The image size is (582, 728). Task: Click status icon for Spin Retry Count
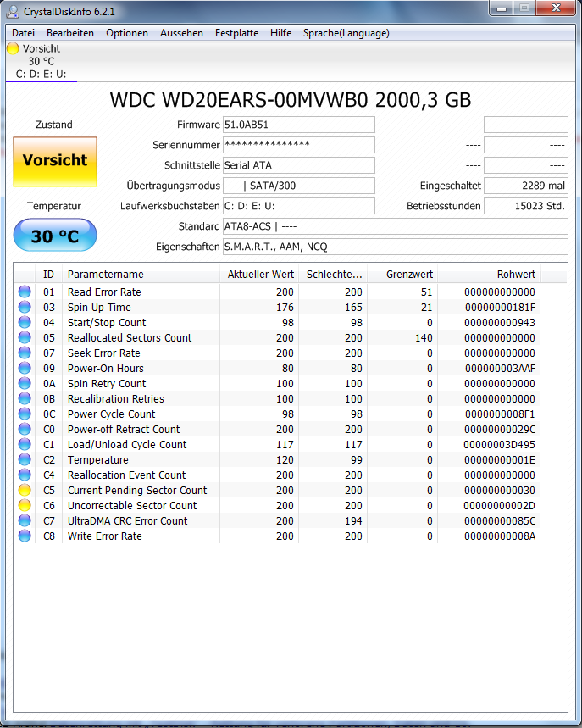[x=25, y=384]
